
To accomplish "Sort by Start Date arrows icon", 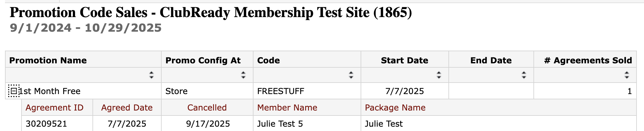I will pyautogui.click(x=439, y=75).
